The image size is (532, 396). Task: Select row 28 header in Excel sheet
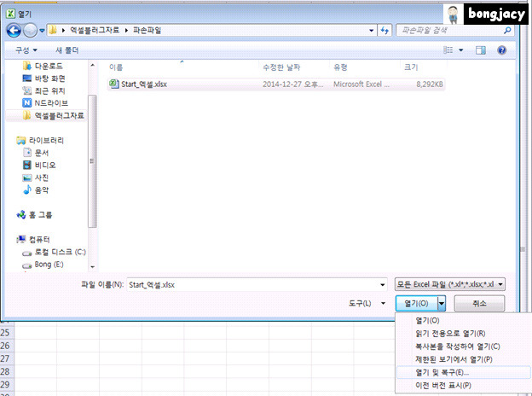[x=7, y=371]
